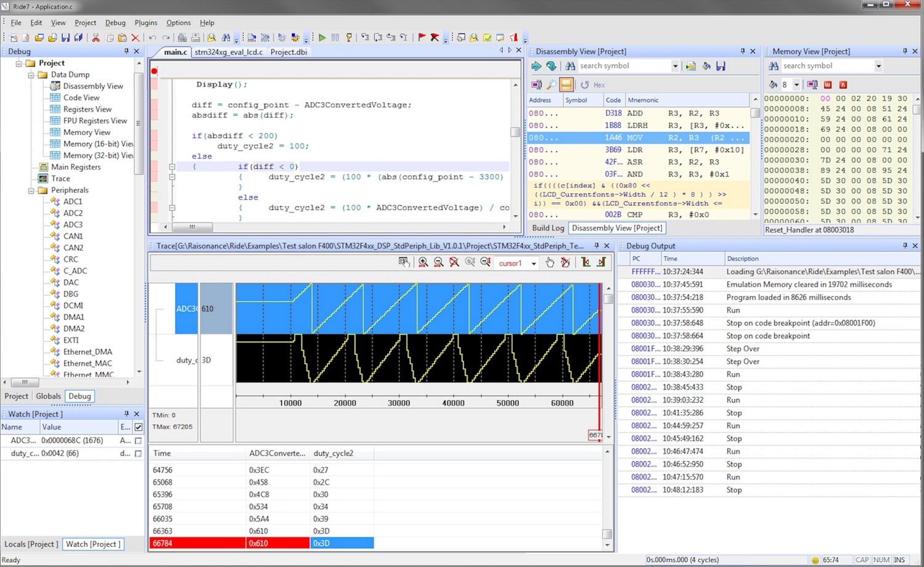Switch to the stm324xg_eval_lcd.c tab
Viewport: 924px width, 567px height.
pyautogui.click(x=229, y=52)
